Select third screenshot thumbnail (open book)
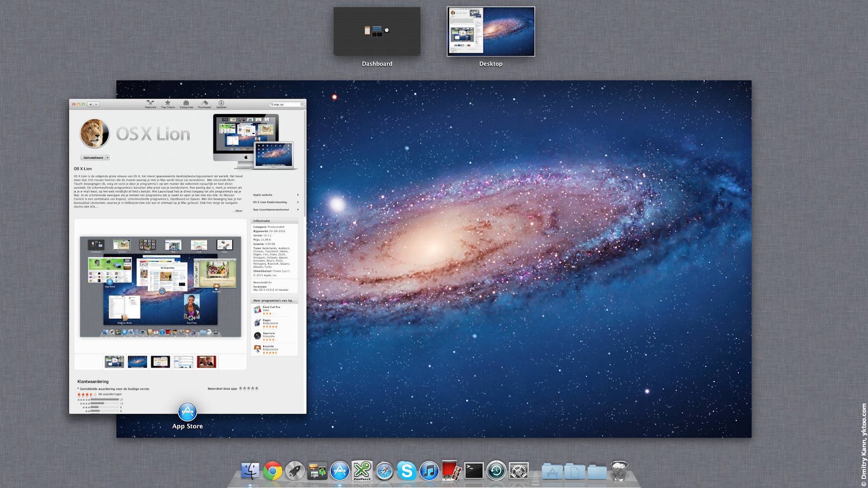This screenshot has width=868, height=488. pos(161,362)
